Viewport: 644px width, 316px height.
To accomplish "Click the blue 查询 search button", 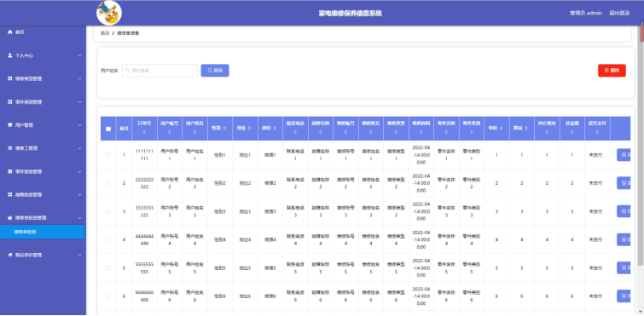I will (215, 71).
